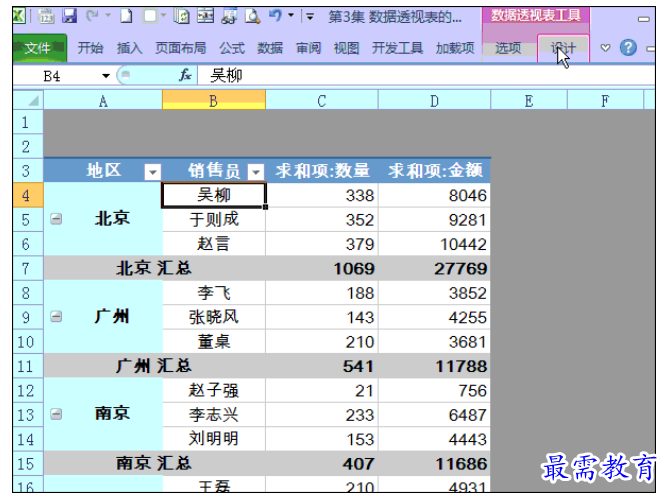Open the blue Help question mark

(628, 47)
